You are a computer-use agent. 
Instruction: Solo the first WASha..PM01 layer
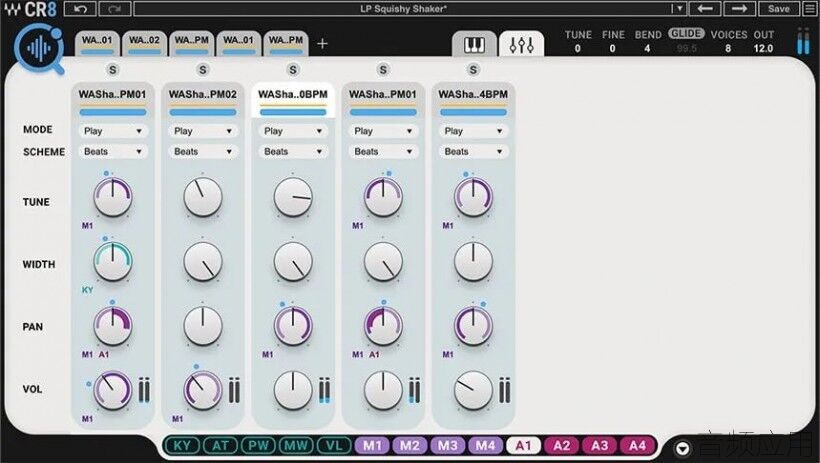(112, 70)
